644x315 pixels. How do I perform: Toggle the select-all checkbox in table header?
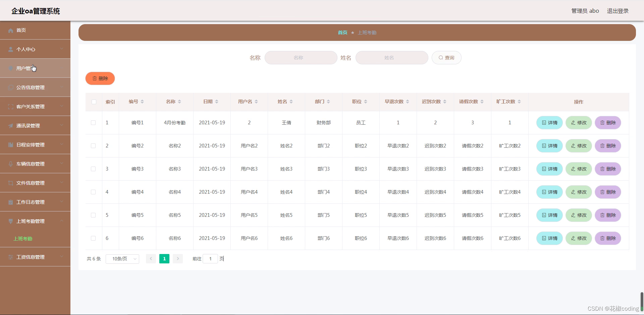coord(94,102)
